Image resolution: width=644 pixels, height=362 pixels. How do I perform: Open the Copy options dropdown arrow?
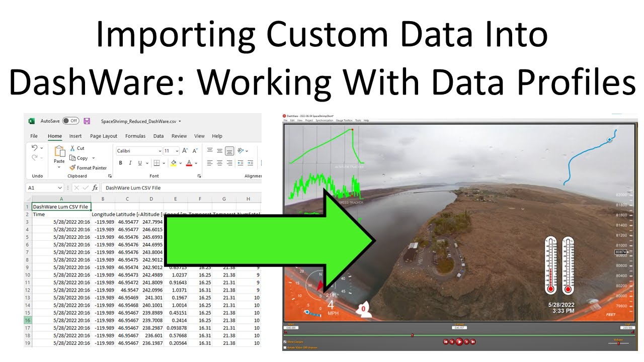point(94,158)
